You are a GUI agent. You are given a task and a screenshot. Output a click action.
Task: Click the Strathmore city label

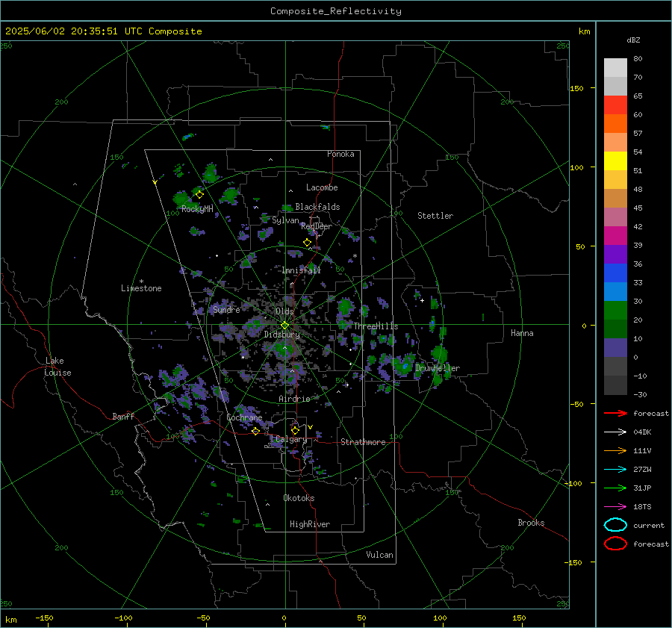click(x=363, y=442)
